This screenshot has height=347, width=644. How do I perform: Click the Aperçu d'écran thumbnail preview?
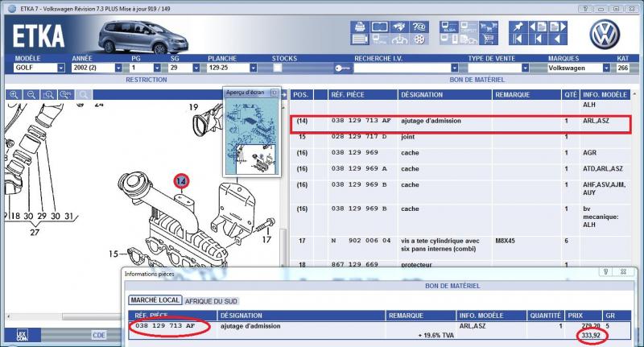[x=252, y=137]
